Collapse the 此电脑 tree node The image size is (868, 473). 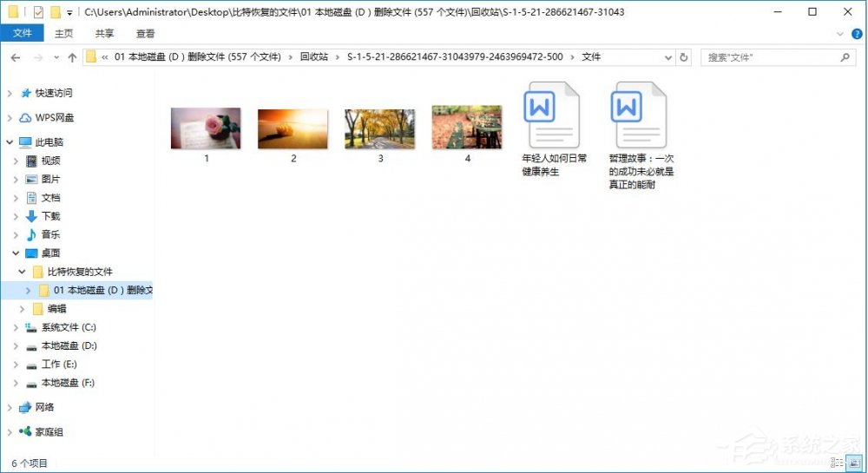click(x=10, y=141)
